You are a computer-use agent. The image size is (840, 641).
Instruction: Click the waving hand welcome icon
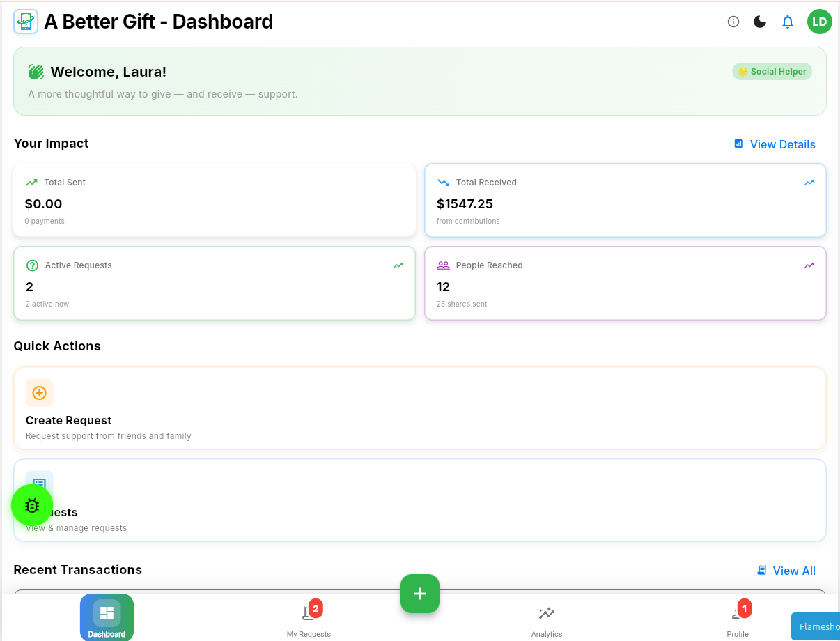point(36,72)
